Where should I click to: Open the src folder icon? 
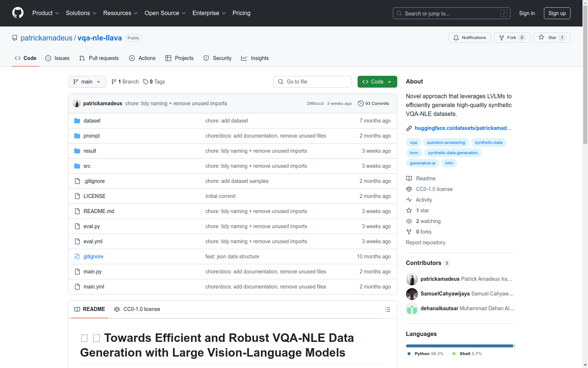(x=77, y=166)
